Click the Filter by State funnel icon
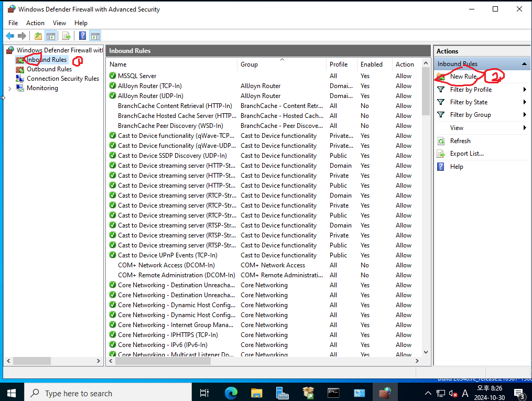 [441, 102]
